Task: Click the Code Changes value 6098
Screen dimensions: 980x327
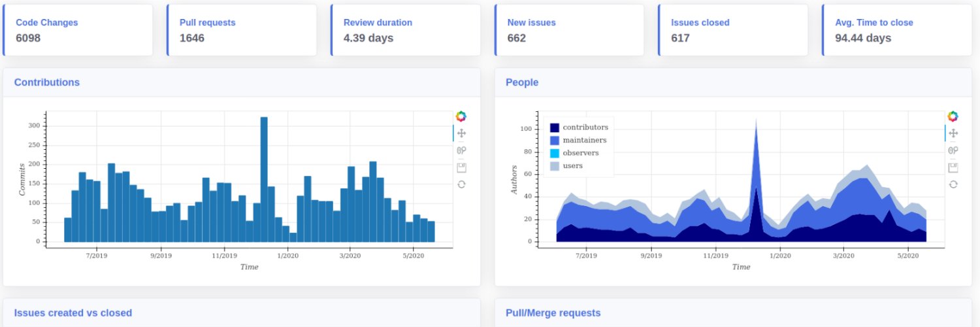Action: coord(28,38)
